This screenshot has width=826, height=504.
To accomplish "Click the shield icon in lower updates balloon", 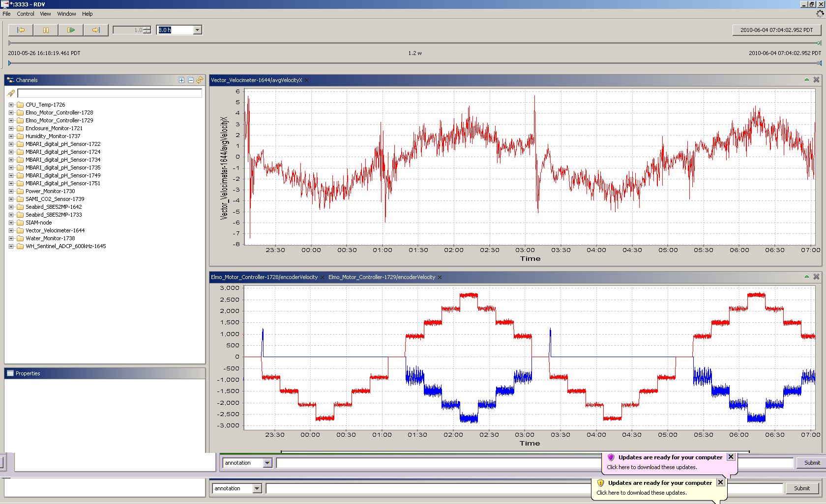I will pyautogui.click(x=601, y=483).
